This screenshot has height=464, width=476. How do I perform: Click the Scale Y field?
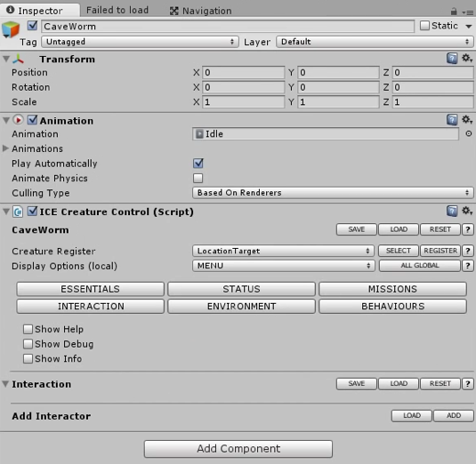pos(338,102)
